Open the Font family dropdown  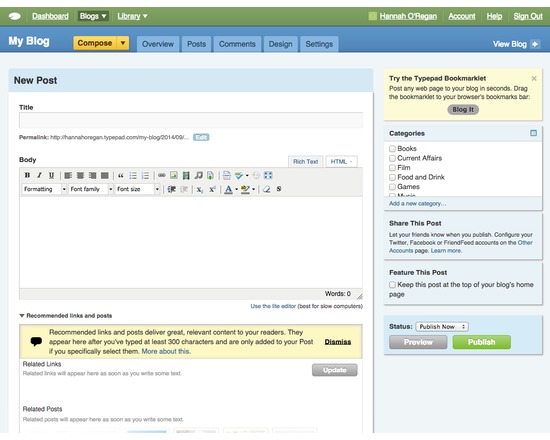pos(91,189)
